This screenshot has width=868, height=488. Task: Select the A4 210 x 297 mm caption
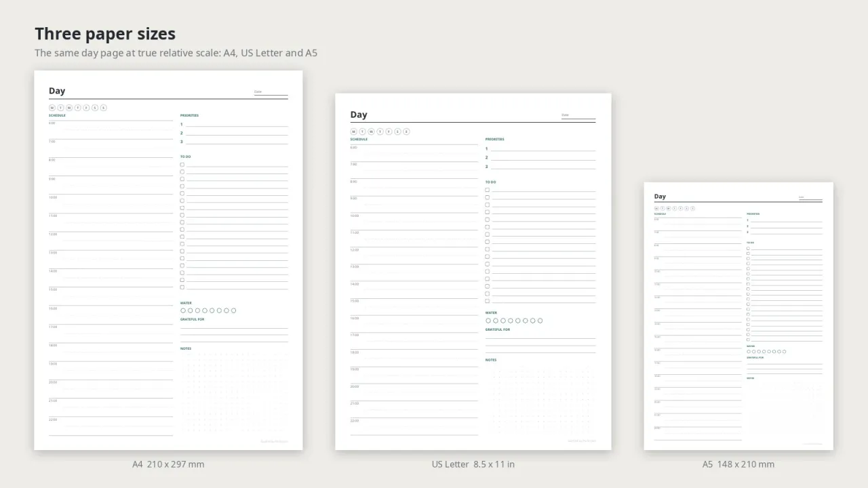(168, 464)
